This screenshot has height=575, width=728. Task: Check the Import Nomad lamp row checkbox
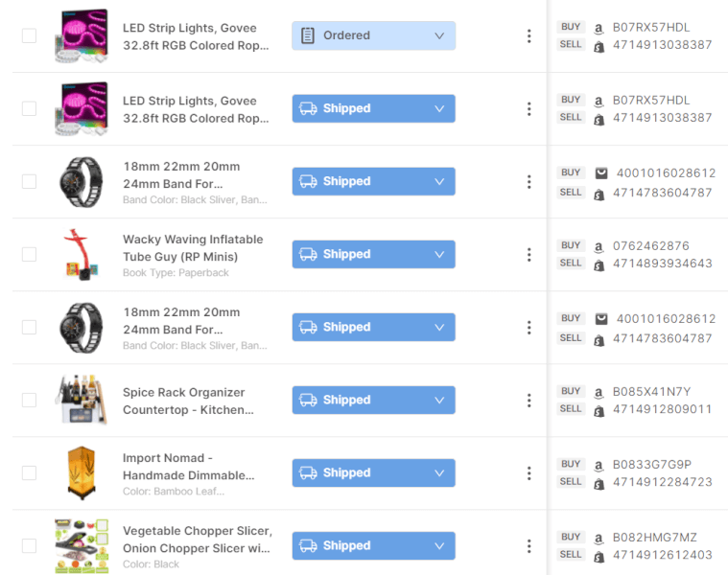29,472
